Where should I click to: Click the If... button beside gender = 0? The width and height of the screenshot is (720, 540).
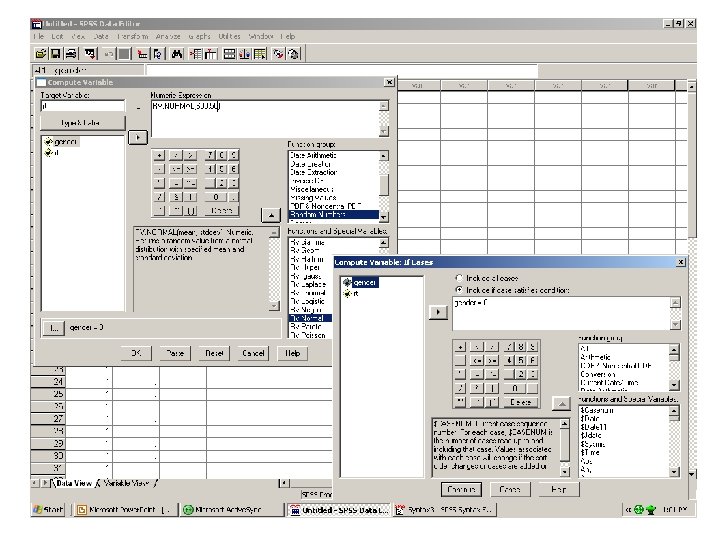[x=54, y=328]
